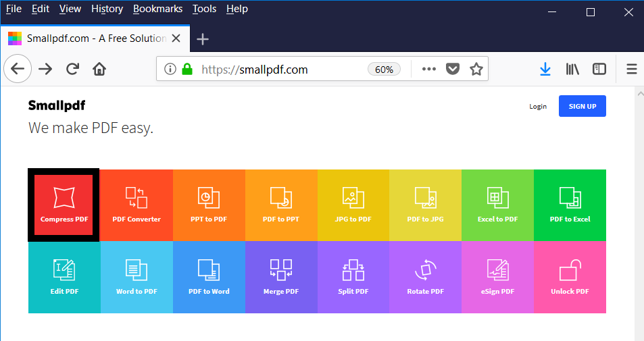Screen dimensions: 644x341
Task: Show downloads progress arrow
Action: [545, 69]
